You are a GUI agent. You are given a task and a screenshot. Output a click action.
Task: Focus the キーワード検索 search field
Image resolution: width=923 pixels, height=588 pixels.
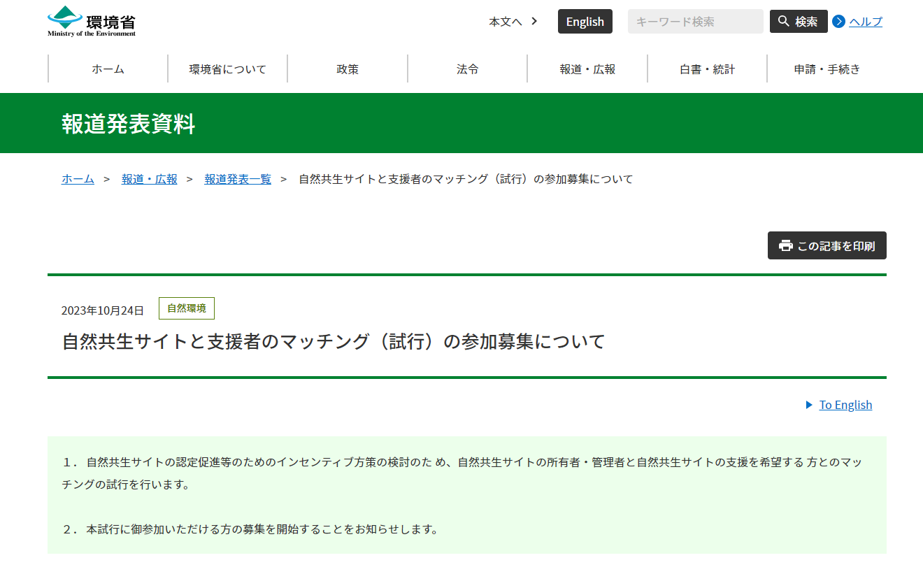point(695,22)
